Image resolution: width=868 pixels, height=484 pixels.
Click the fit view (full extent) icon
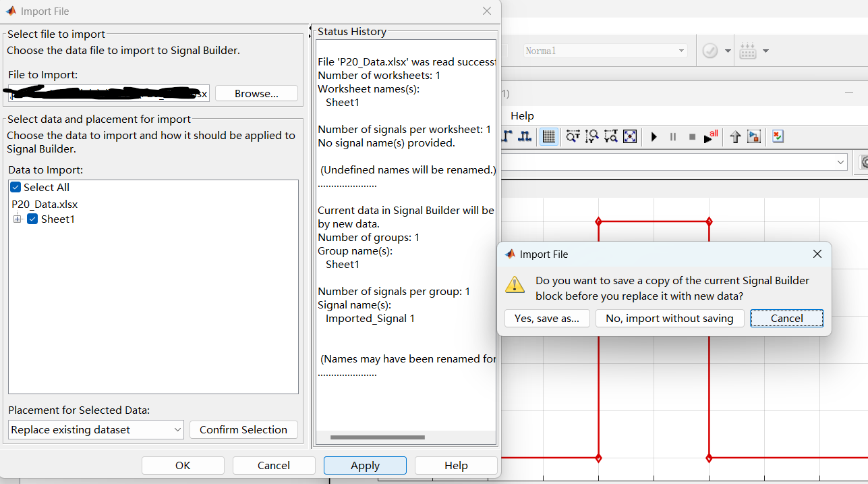coord(630,137)
